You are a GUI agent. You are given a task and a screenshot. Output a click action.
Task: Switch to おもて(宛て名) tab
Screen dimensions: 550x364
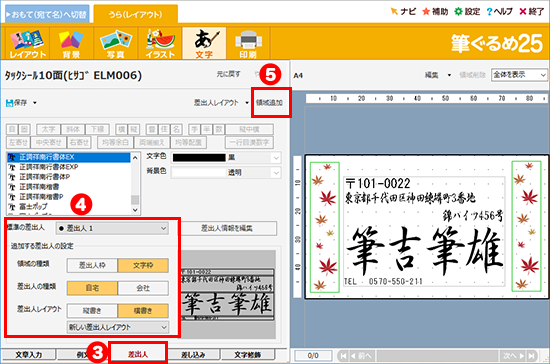[47, 15]
